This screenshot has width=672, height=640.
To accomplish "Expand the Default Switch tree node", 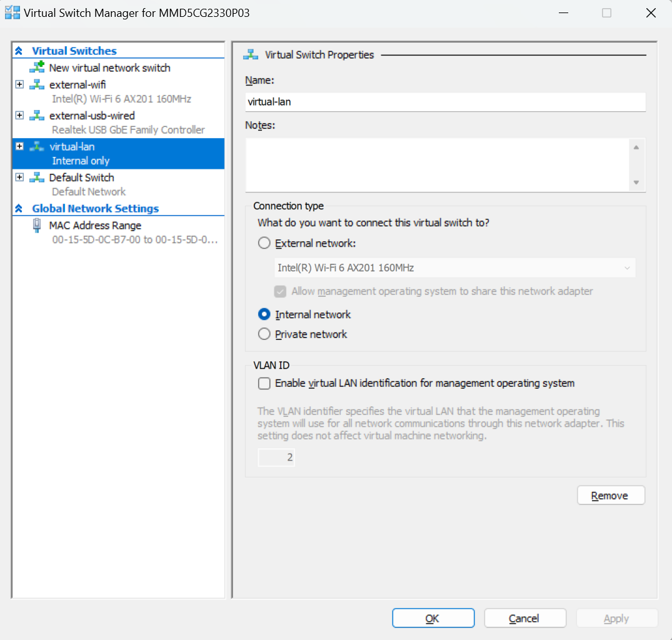I will coord(19,177).
